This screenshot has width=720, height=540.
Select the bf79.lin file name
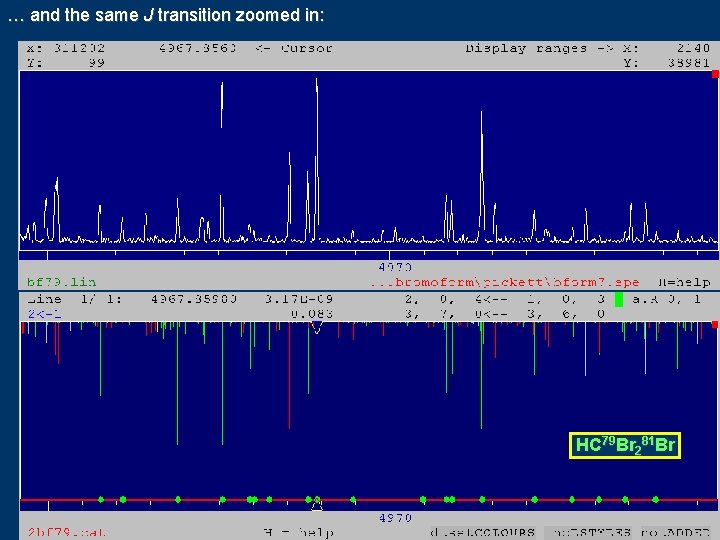pyautogui.click(x=62, y=282)
